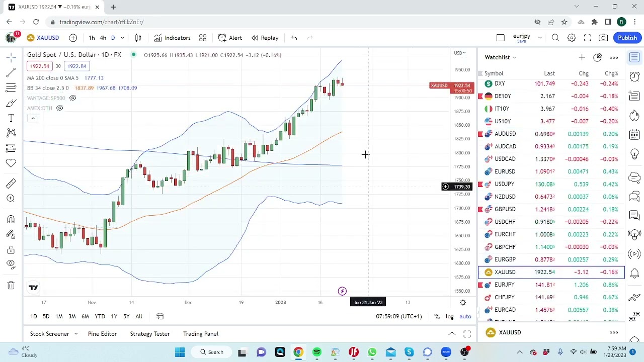Switch to the Pine Editor tab

pyautogui.click(x=102, y=334)
